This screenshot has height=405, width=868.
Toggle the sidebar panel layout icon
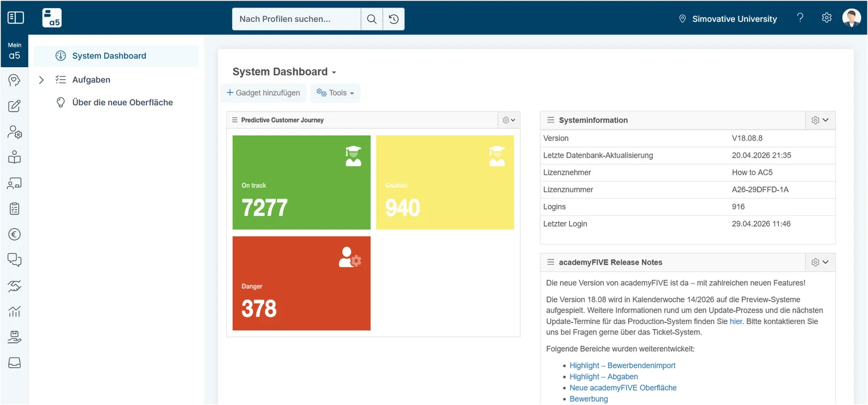pos(15,18)
